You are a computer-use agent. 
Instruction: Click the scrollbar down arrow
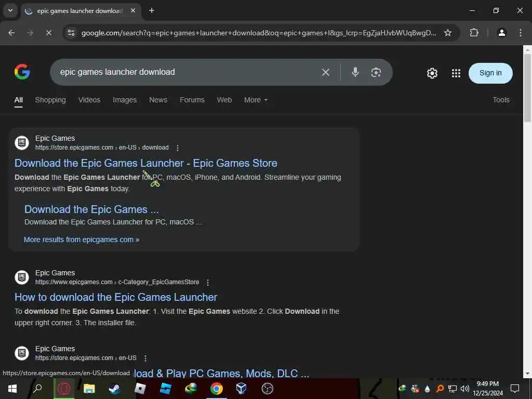point(527,374)
